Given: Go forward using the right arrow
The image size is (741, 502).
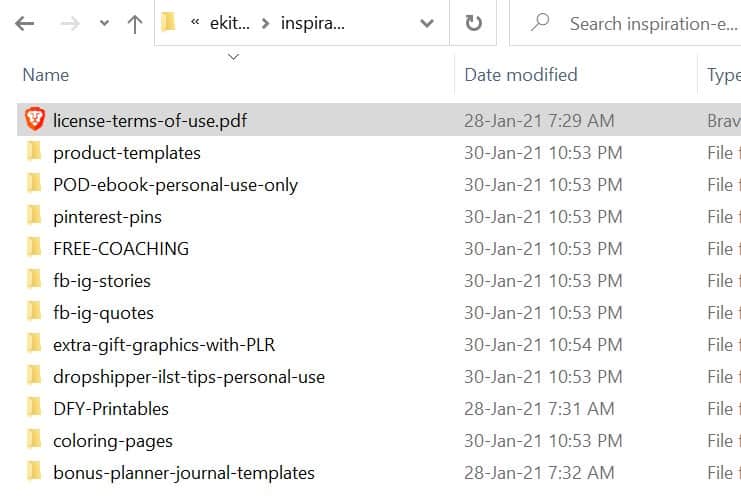Looking at the screenshot, I should click(70, 23).
